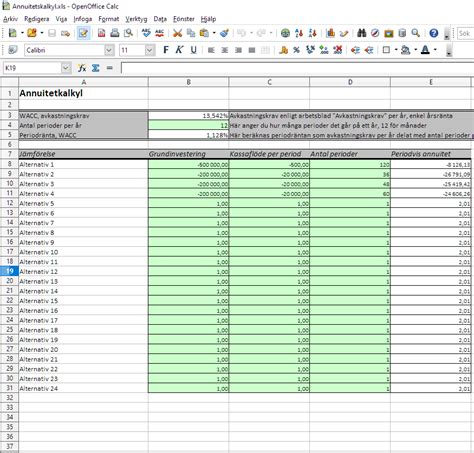
Task: Expand standard toolbar overflow options arrow
Action: [447, 34]
